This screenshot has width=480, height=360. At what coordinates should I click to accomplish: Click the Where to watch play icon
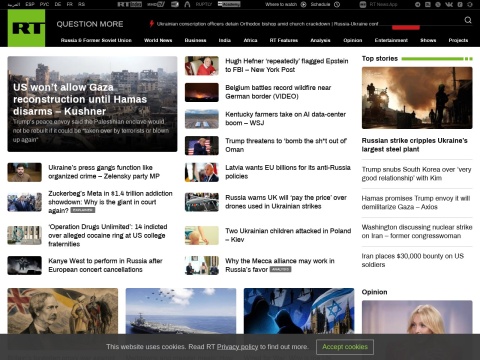coord(303,4)
